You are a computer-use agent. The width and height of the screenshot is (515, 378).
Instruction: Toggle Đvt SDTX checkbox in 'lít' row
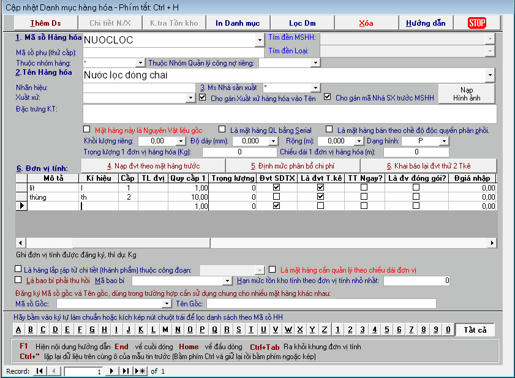pyautogui.click(x=276, y=187)
